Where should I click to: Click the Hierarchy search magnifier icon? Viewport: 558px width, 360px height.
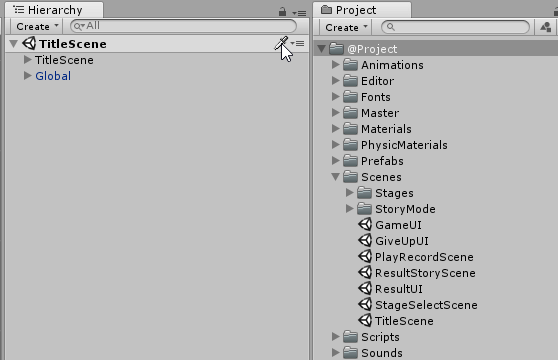79,26
